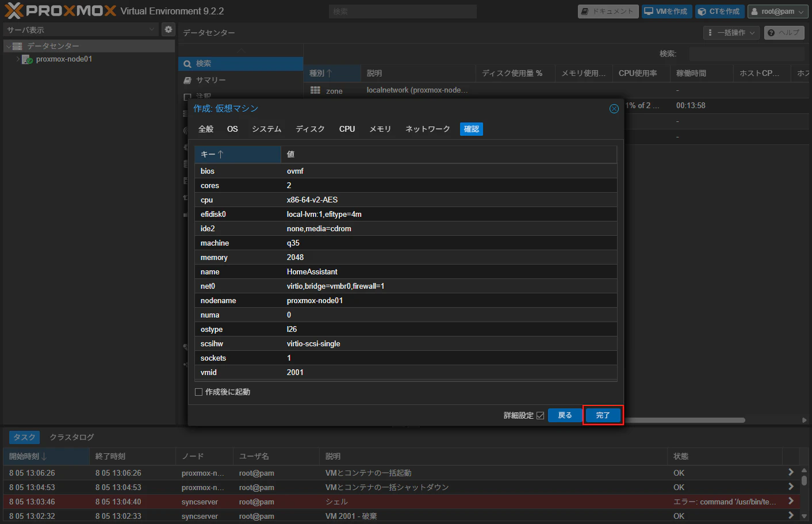
Task: Click the Proxmox logo
Action: (x=60, y=10)
